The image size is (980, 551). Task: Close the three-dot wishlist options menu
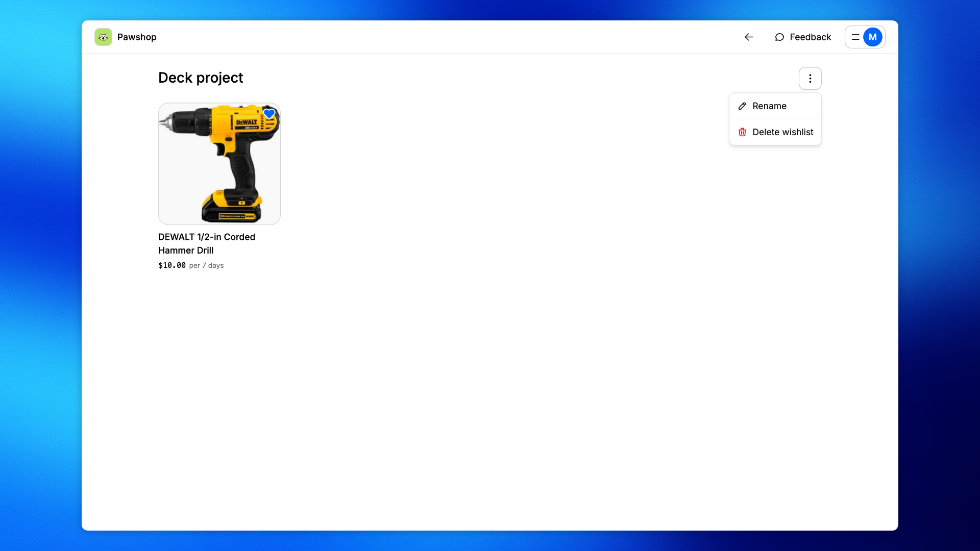(810, 79)
